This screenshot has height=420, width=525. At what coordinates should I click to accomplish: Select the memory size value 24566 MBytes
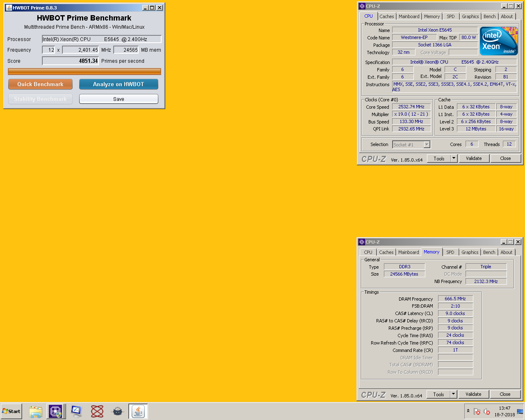[x=404, y=274]
